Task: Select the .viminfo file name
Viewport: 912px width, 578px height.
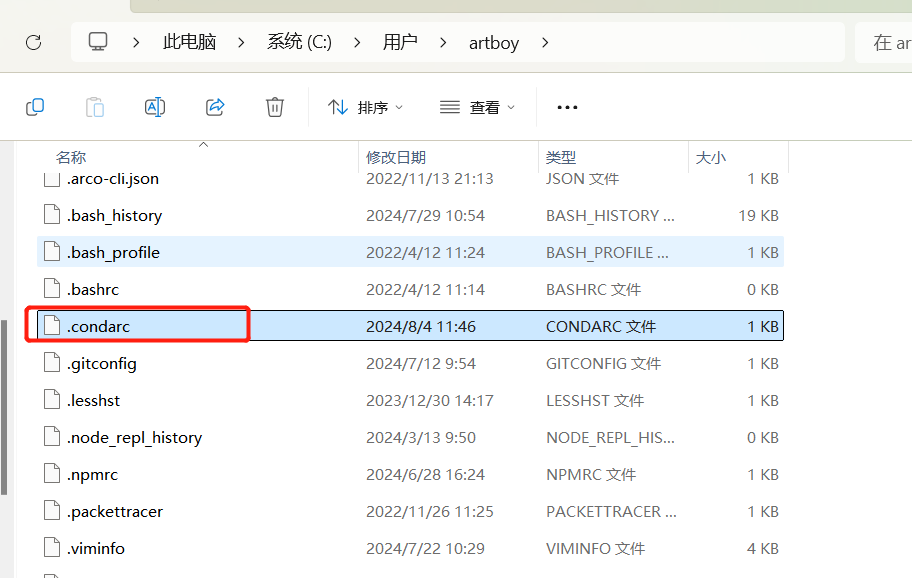Action: [95, 548]
